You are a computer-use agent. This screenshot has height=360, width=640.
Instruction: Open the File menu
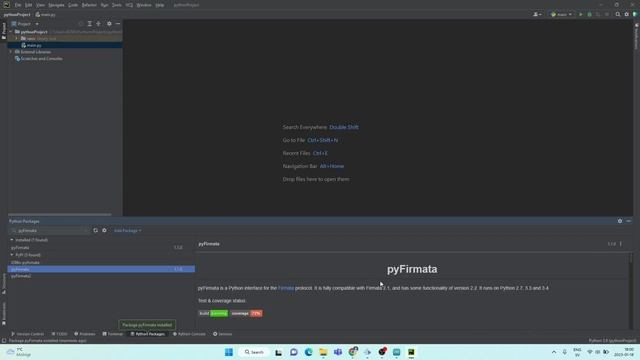18,5
